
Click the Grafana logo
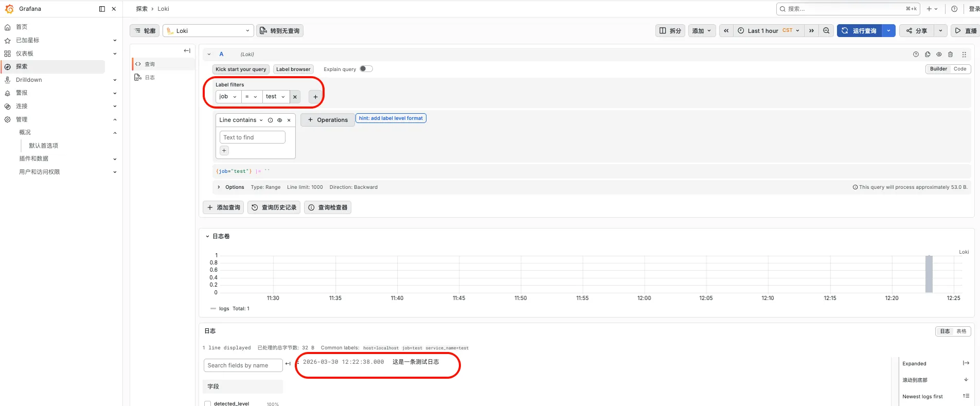pyautogui.click(x=9, y=9)
